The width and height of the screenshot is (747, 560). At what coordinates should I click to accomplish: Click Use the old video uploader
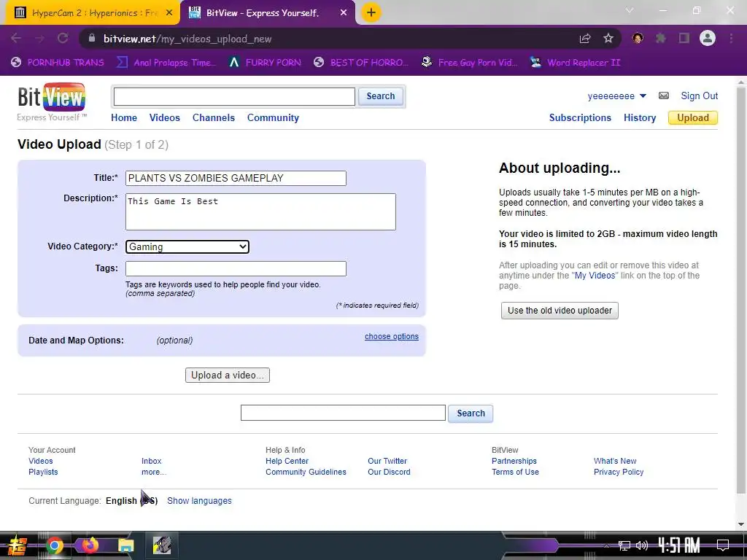point(560,311)
